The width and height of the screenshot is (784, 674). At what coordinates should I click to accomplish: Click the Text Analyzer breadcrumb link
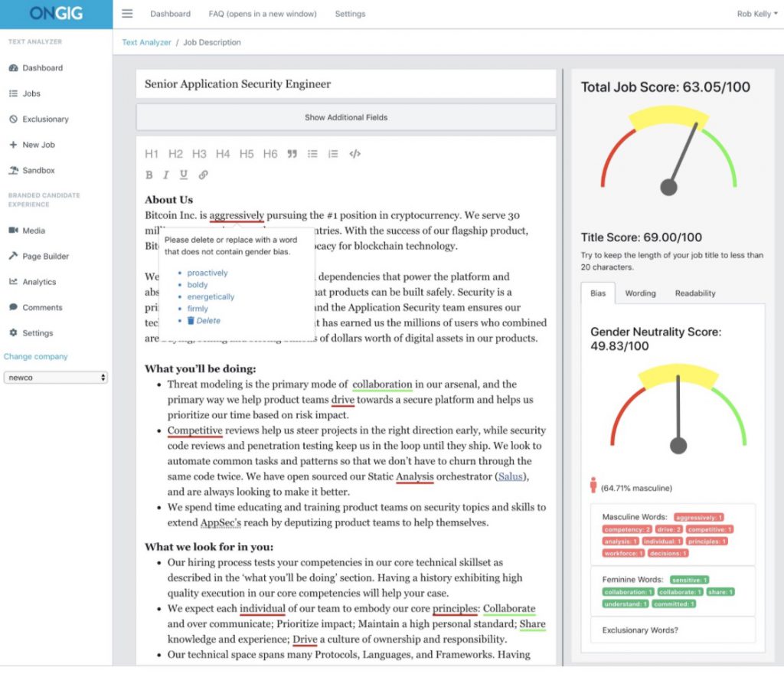point(146,42)
